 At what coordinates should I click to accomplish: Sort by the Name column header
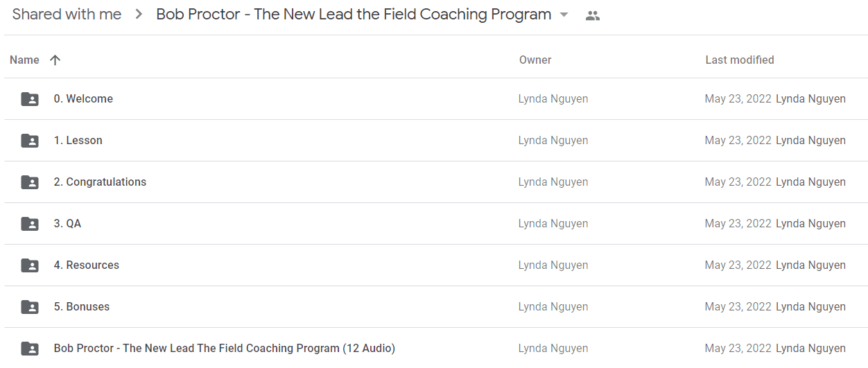point(24,60)
